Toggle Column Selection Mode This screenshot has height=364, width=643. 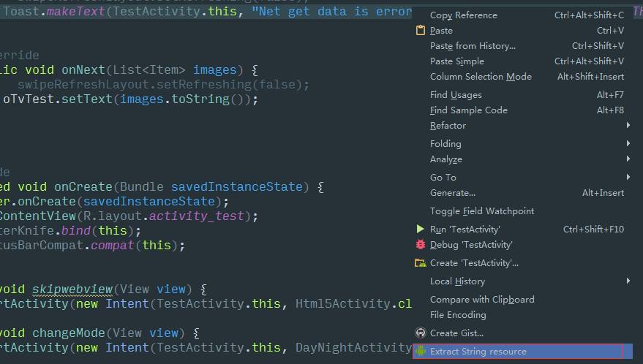[x=522, y=77]
